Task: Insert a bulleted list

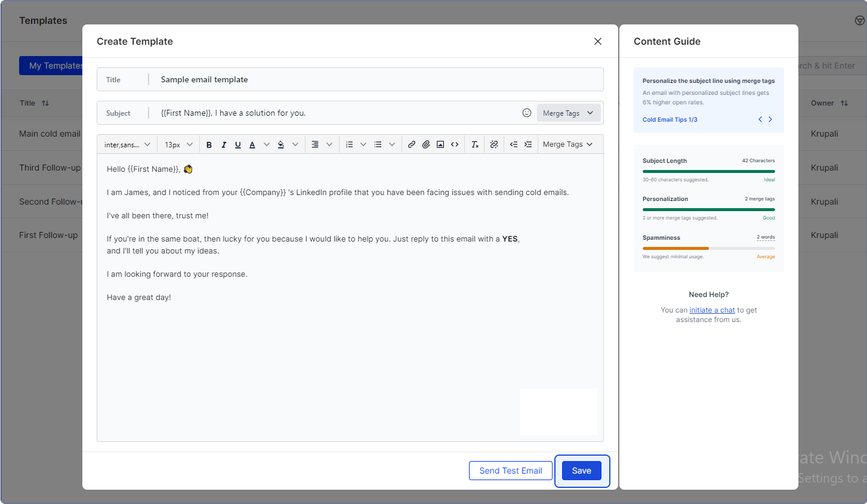Action: 378,144
